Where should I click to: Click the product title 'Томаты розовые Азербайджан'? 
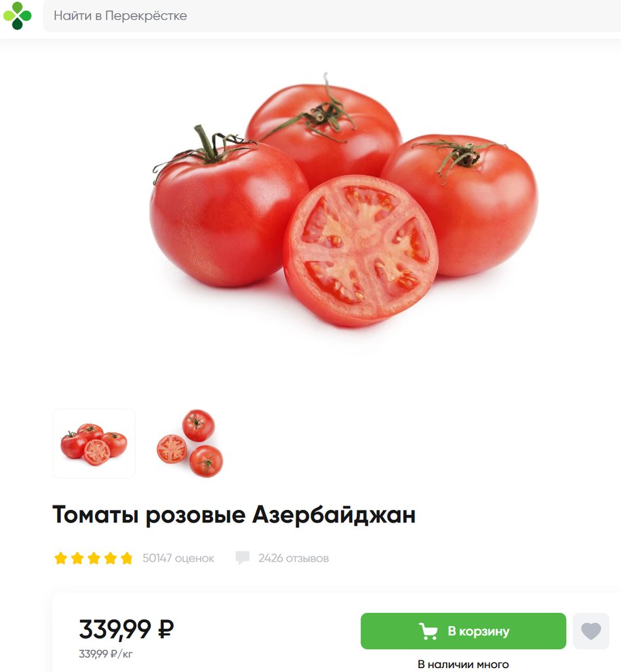pyautogui.click(x=234, y=514)
